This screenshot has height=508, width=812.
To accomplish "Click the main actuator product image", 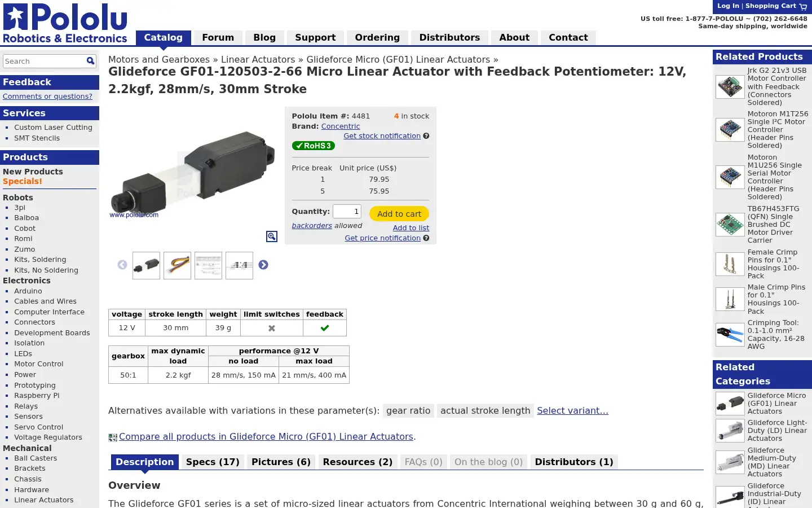I will [x=193, y=175].
